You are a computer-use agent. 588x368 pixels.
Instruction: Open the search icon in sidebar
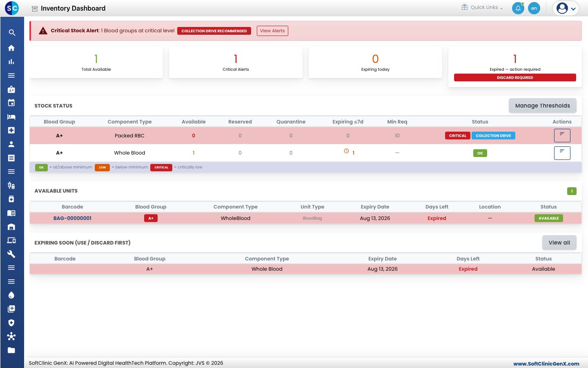click(x=12, y=33)
